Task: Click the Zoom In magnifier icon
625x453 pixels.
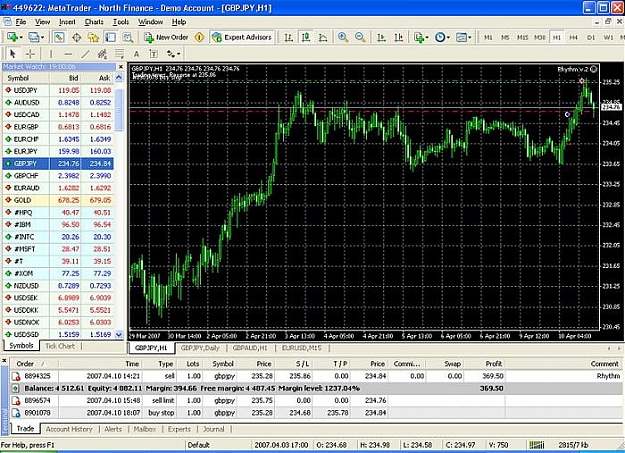Action: 343,37
